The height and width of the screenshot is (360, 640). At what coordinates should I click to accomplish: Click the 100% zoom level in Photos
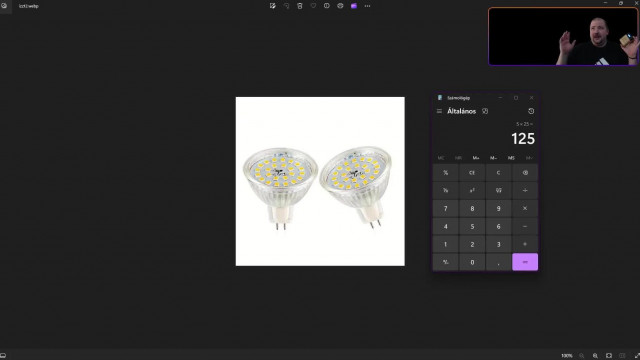[x=567, y=356]
